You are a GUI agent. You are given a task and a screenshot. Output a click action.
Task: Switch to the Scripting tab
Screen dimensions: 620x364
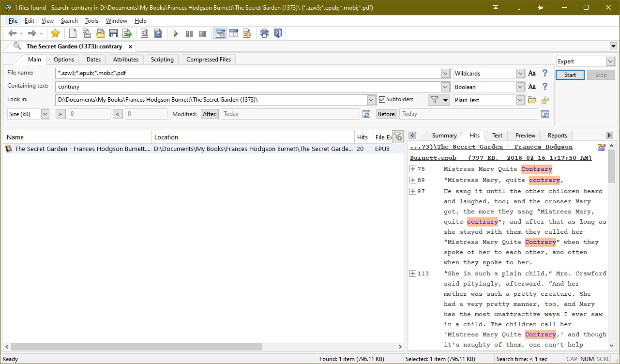coord(162,60)
